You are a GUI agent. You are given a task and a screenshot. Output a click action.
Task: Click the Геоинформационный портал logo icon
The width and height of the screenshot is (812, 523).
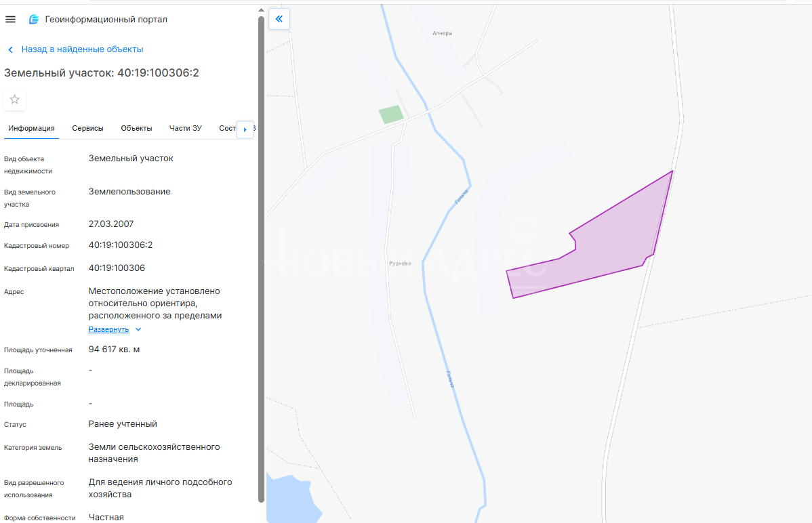34,20
